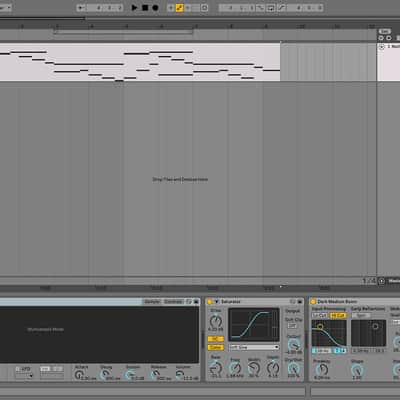Toggle the Saturator Color button
This screenshot has height=400, width=400.
(x=216, y=347)
